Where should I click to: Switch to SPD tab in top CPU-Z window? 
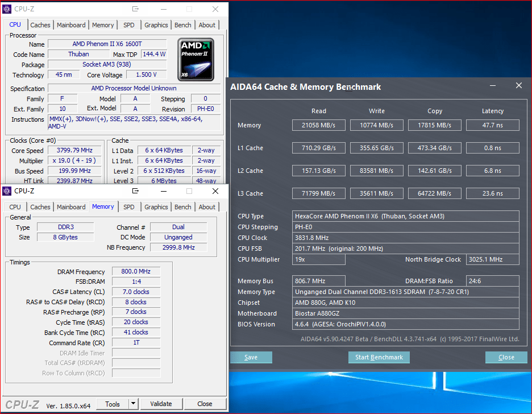[129, 25]
